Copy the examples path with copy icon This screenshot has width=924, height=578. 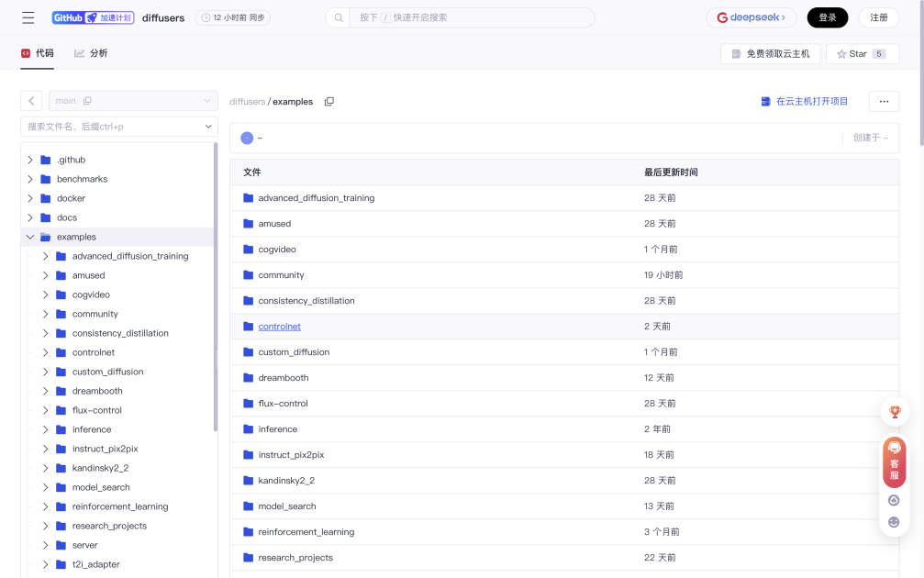click(x=329, y=102)
